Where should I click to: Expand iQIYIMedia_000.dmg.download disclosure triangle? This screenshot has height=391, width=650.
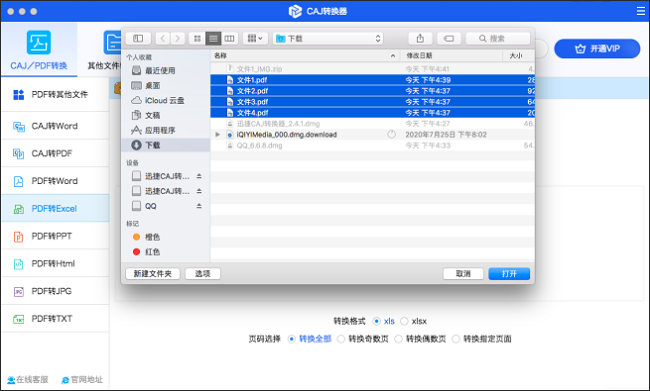coord(218,134)
